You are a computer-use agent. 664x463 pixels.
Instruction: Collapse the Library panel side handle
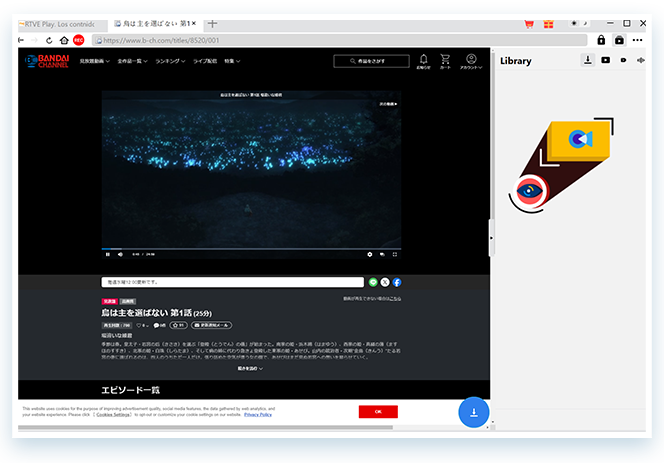[x=491, y=238]
